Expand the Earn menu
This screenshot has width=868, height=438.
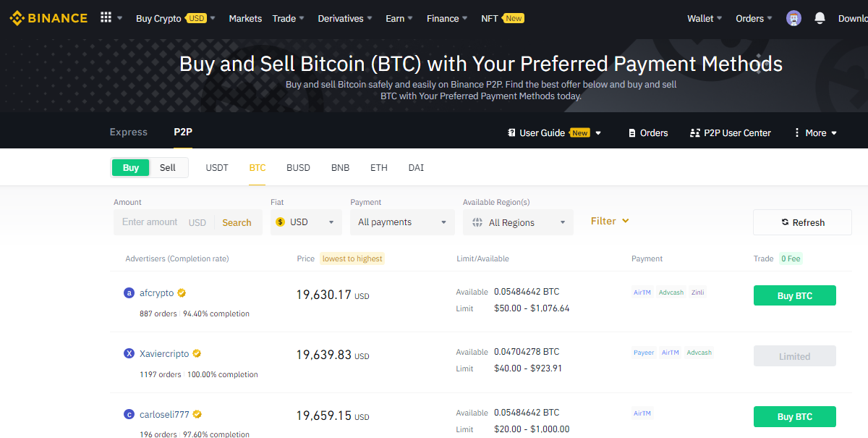click(x=399, y=19)
